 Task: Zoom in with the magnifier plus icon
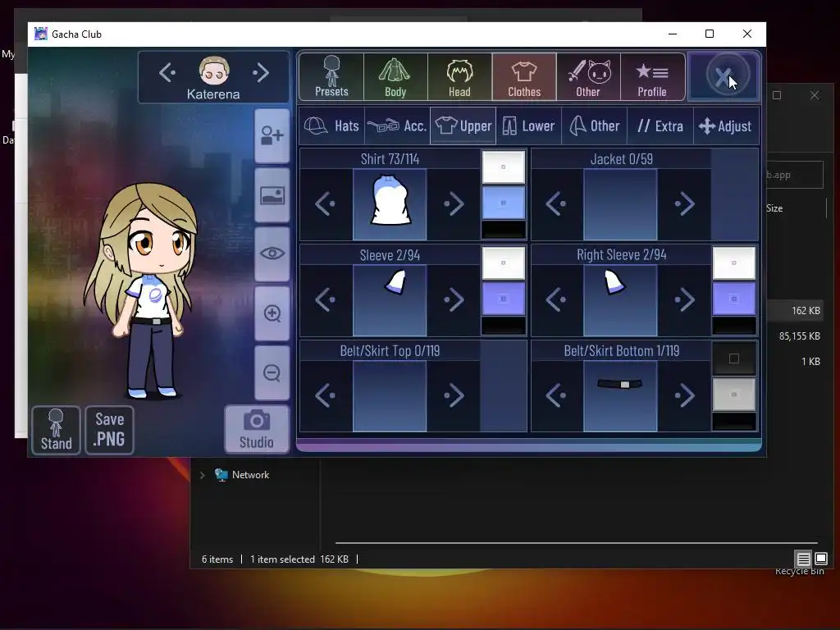point(272,313)
